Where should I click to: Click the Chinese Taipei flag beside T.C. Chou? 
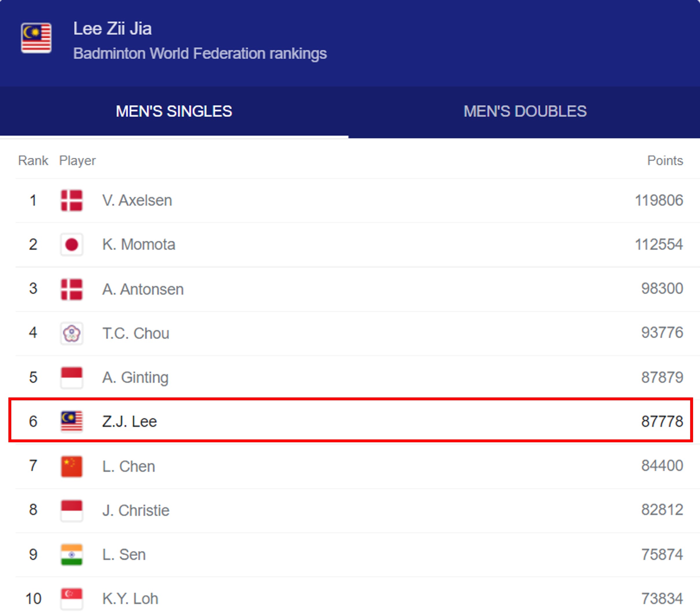click(x=71, y=333)
